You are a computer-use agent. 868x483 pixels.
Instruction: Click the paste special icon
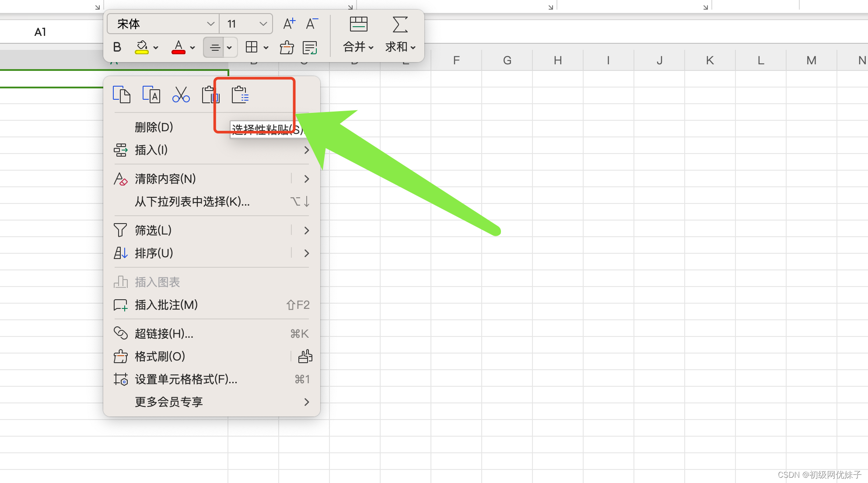[x=240, y=94]
